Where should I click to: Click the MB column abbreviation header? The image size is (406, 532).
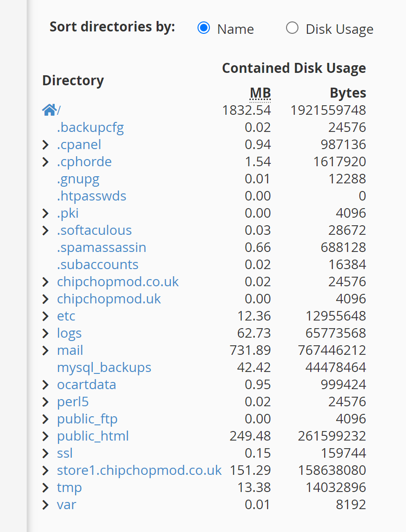pos(260,93)
